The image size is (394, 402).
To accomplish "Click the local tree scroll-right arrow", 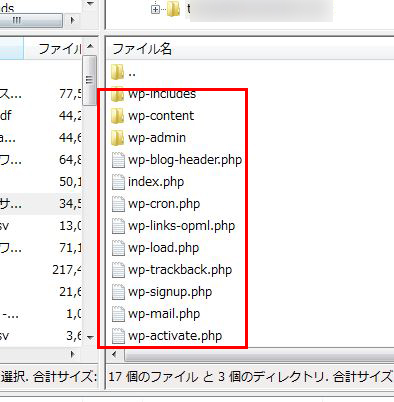I will tap(72, 20).
